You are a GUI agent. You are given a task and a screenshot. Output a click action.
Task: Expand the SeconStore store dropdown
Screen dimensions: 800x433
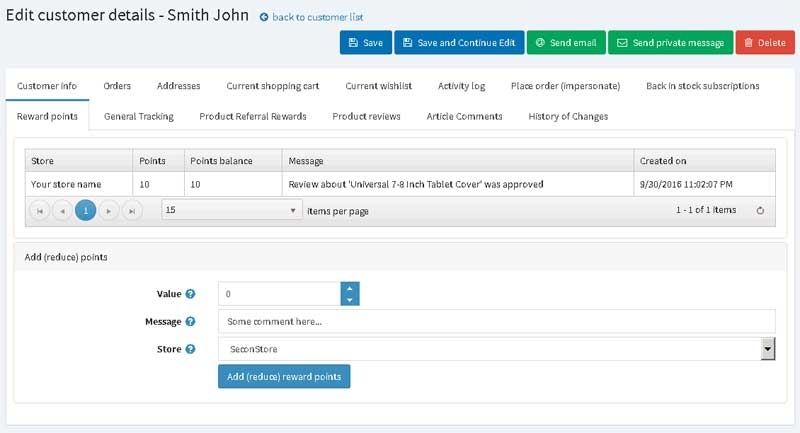(x=767, y=349)
